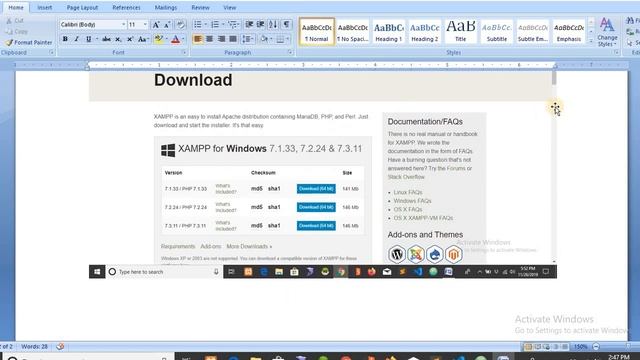Image resolution: width=640 pixels, height=360 pixels.
Task: Toggle Show/Hide paragraph marks
Action: coord(287,24)
